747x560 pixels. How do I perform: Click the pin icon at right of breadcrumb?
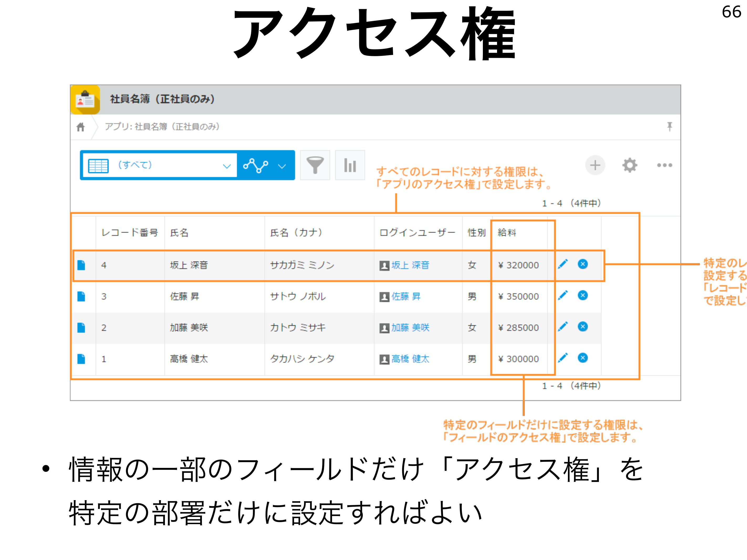tap(669, 126)
